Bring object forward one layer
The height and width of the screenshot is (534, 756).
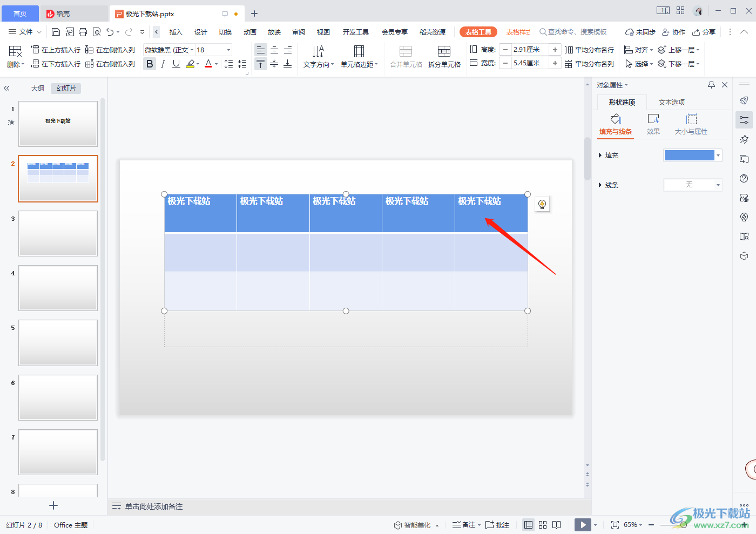tap(678, 50)
